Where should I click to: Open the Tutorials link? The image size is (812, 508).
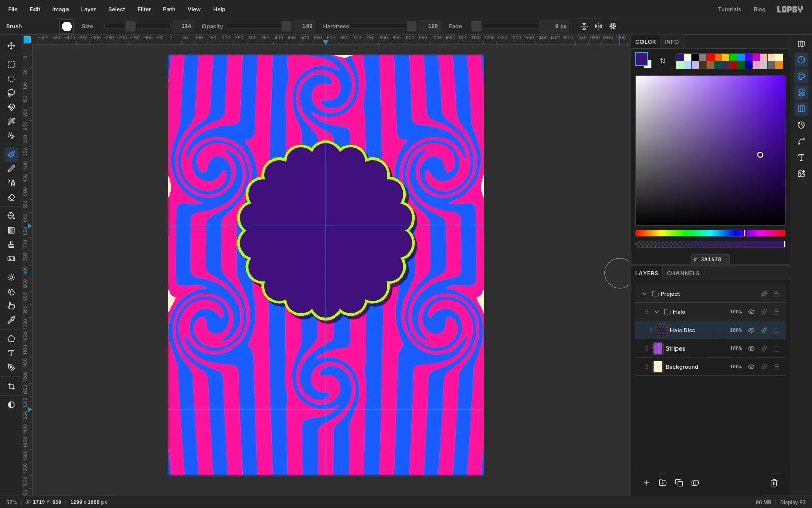point(729,9)
